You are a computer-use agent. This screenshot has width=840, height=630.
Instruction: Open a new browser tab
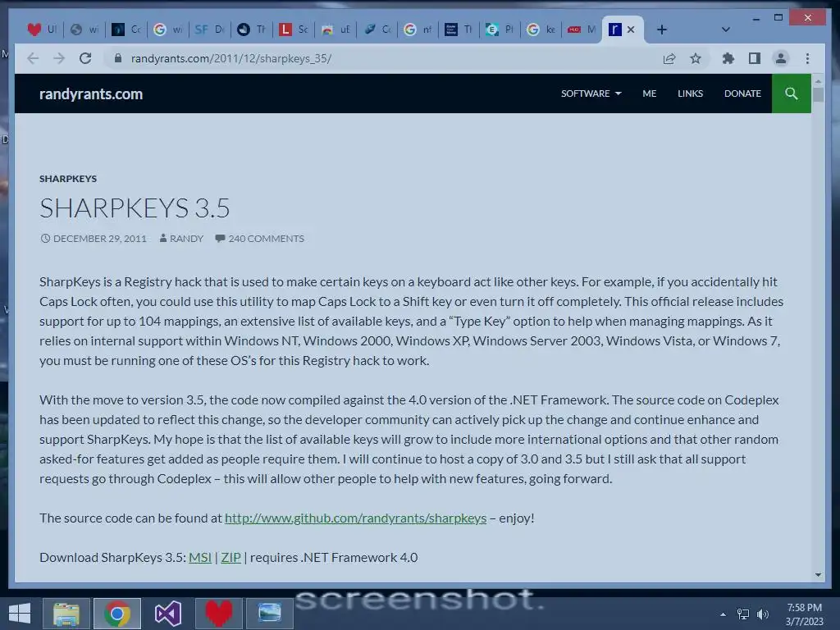[662, 30]
